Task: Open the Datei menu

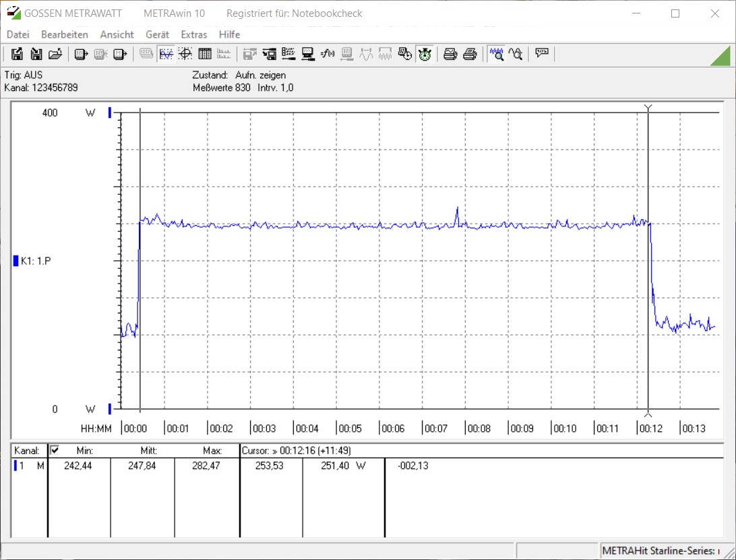Action: coord(18,34)
